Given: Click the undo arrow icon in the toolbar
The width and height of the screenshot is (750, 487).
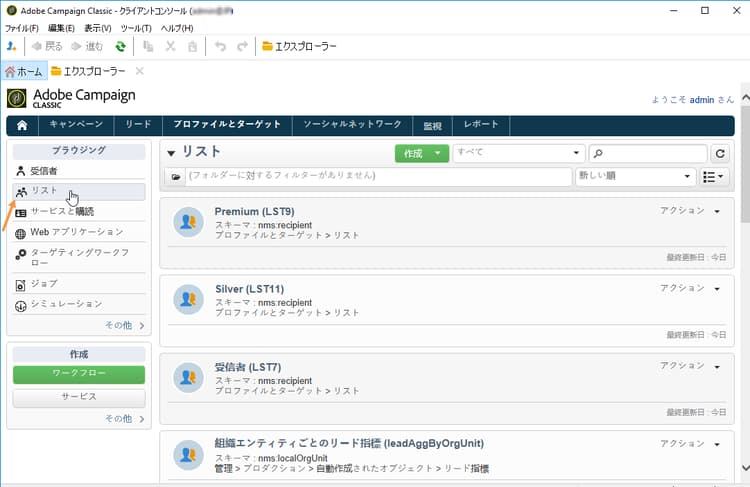Looking at the screenshot, I should point(220,46).
